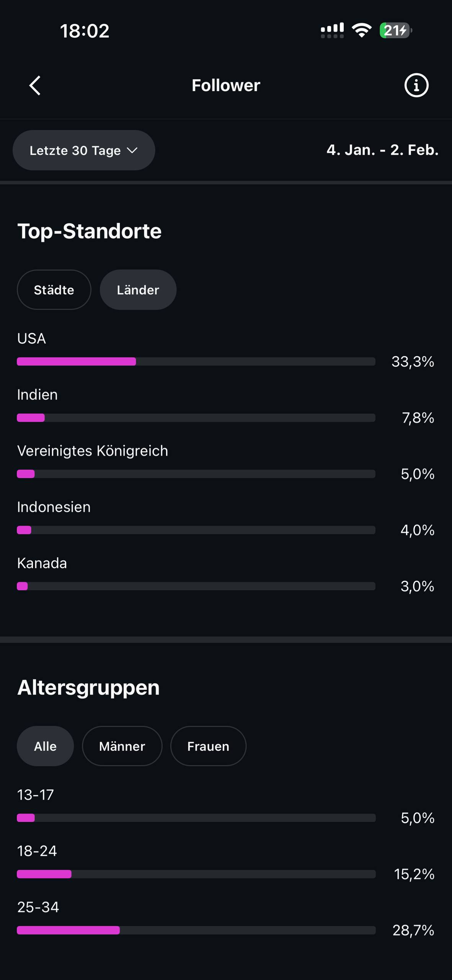452x980 pixels.
Task: Tap the USA percentage bar
Action: click(196, 361)
